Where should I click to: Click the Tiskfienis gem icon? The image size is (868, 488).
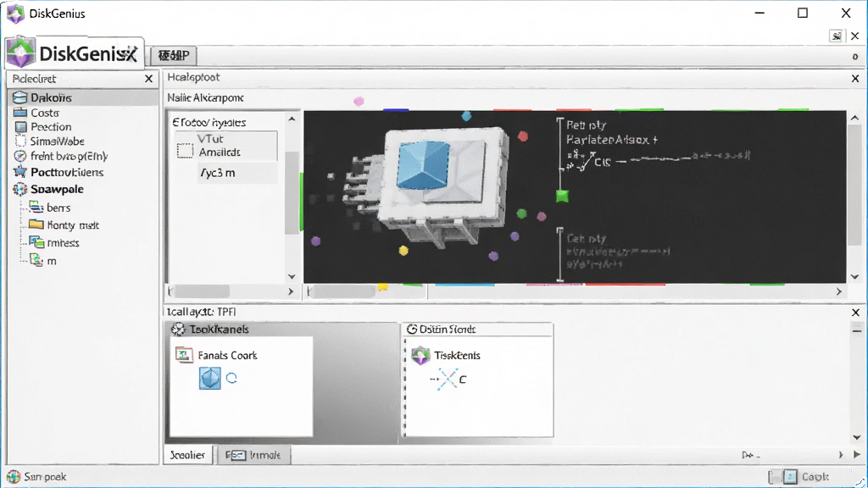[420, 355]
